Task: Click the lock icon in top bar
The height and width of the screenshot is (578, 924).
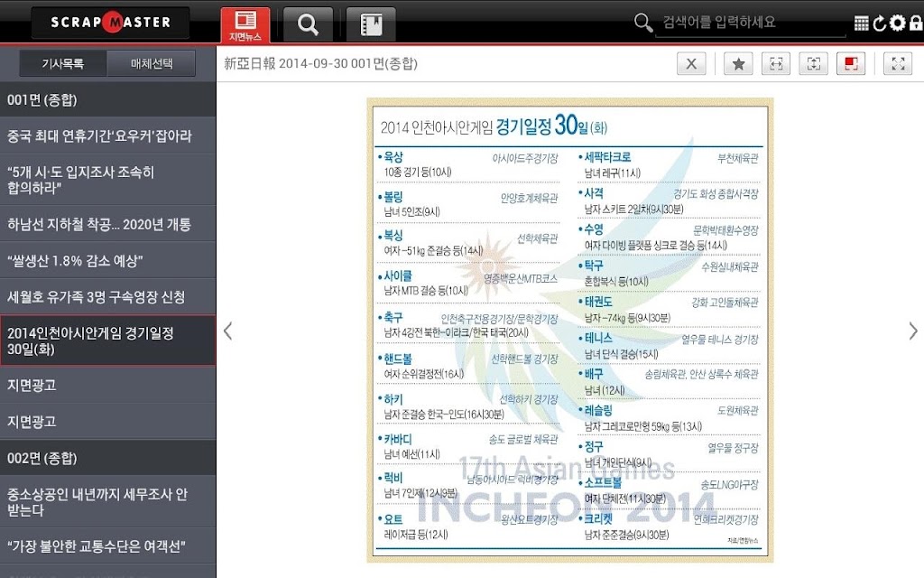Action: click(916, 23)
